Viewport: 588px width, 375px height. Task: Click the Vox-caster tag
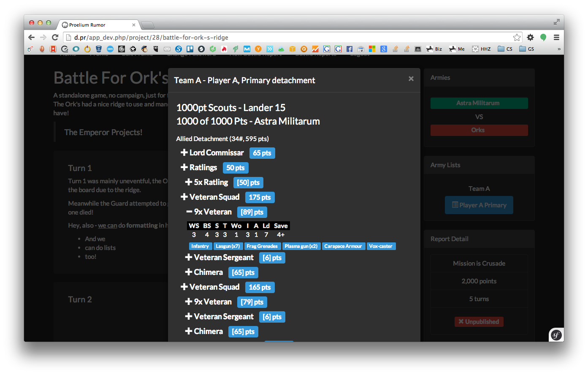381,246
